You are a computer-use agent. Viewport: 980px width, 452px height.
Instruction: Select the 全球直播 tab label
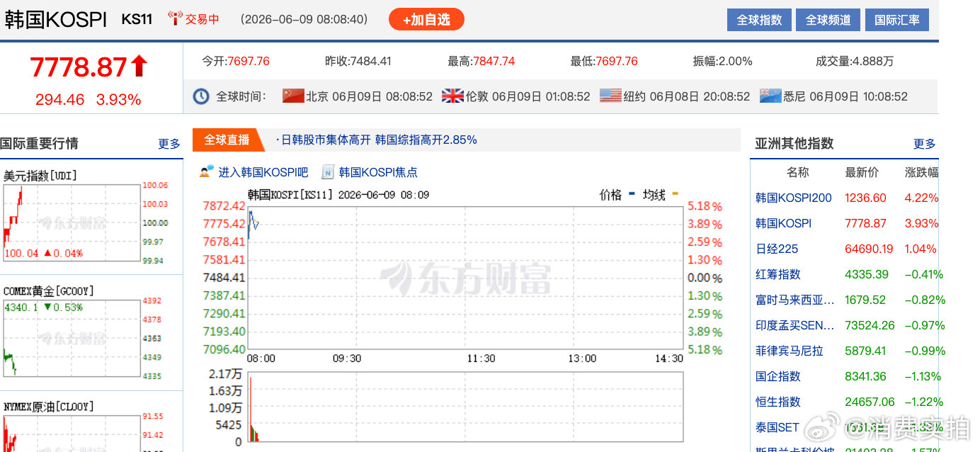227,140
